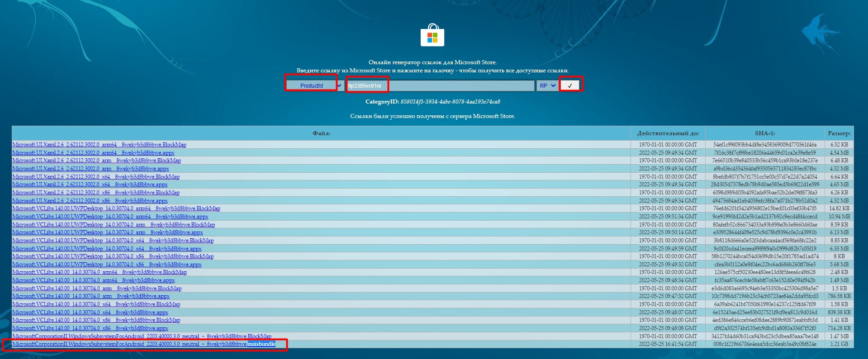Open Microsoft.VCLibs.140.00_14.0.30704.0_x86 appx link

[x=90, y=328]
